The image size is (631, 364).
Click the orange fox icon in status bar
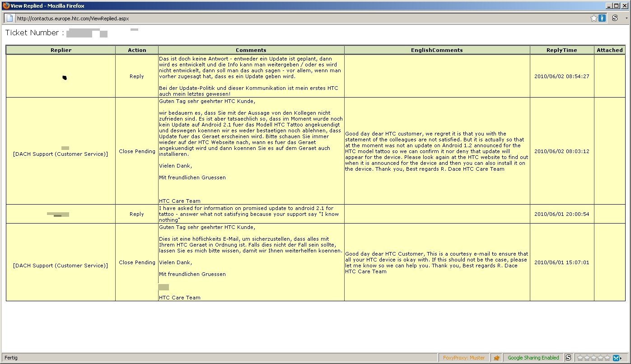[496, 358]
